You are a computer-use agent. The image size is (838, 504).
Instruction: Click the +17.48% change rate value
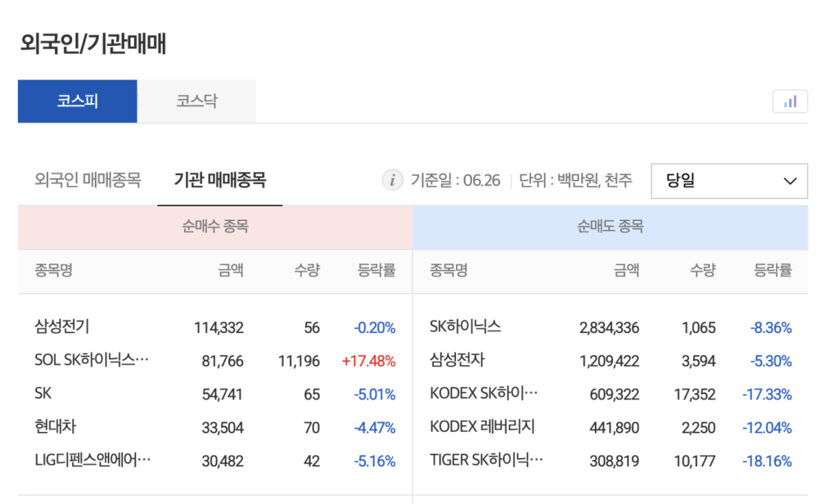tap(369, 362)
